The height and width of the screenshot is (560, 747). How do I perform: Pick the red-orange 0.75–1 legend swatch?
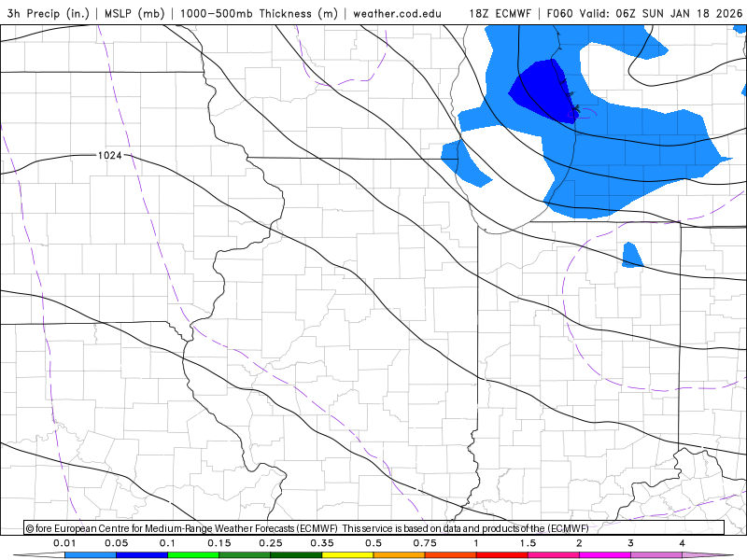pos(451,555)
